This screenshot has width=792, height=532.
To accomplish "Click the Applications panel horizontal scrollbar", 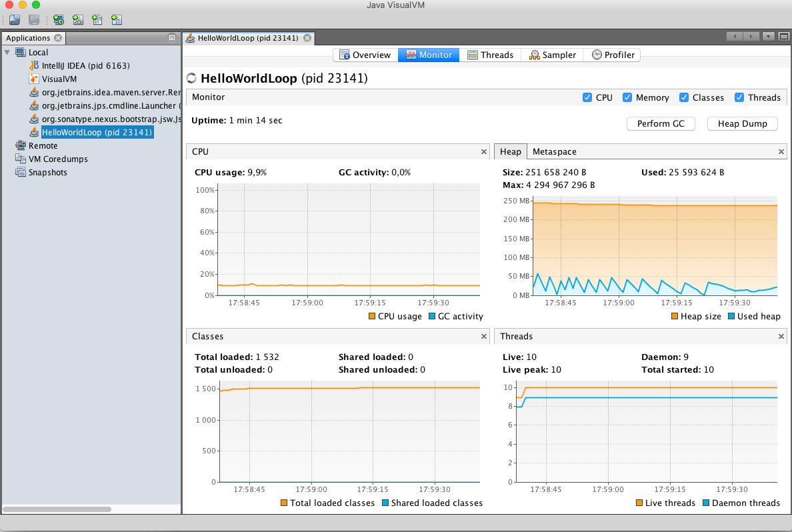I will 57,509.
